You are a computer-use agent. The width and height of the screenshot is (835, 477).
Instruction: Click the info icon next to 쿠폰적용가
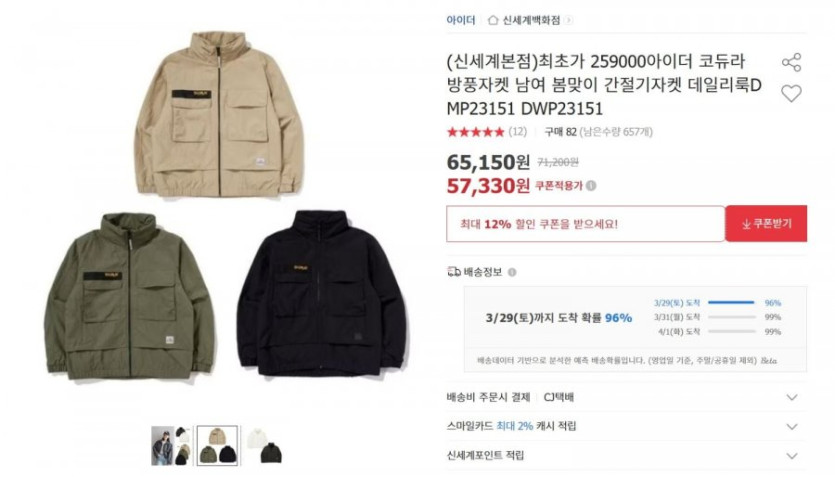coord(591,186)
